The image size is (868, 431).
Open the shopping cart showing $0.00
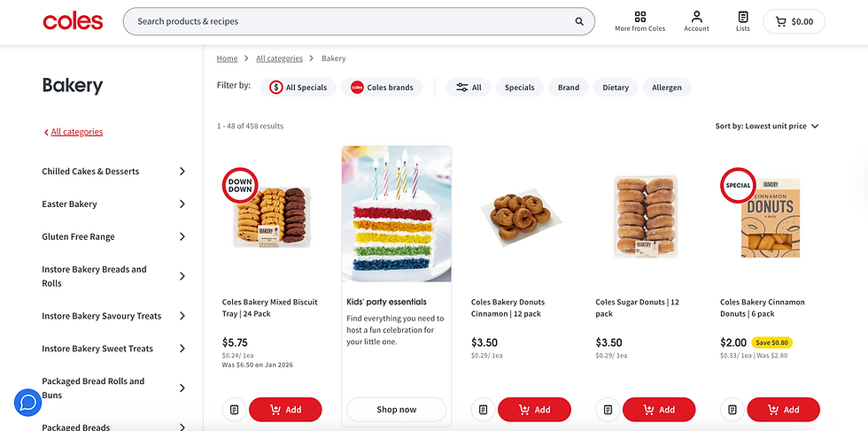coord(794,21)
